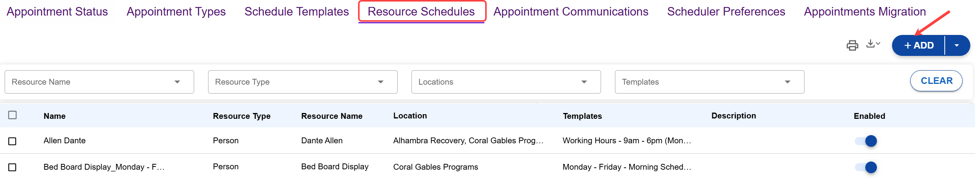Clear all filters with CLEAR button
Viewport: 980px width, 179px height.
click(936, 81)
